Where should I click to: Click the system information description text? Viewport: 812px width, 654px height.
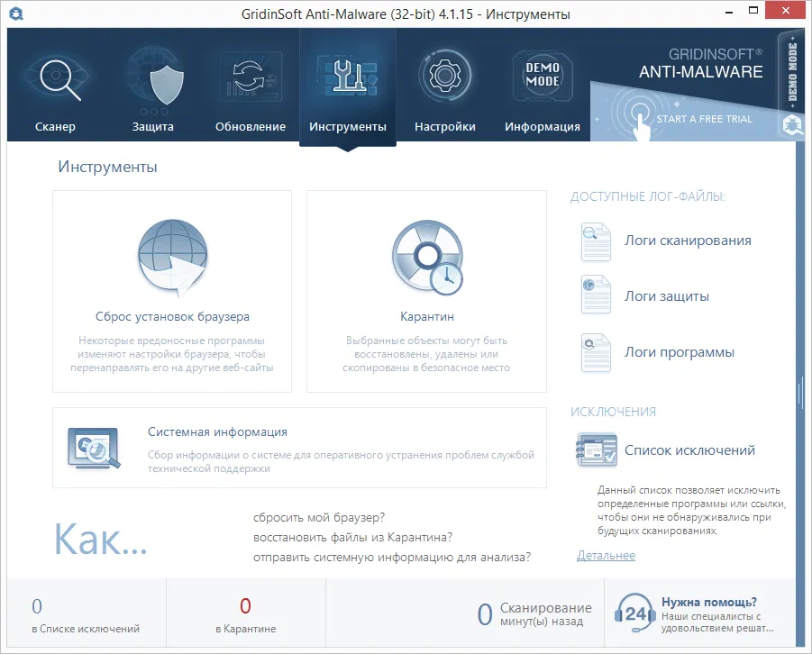point(341,461)
